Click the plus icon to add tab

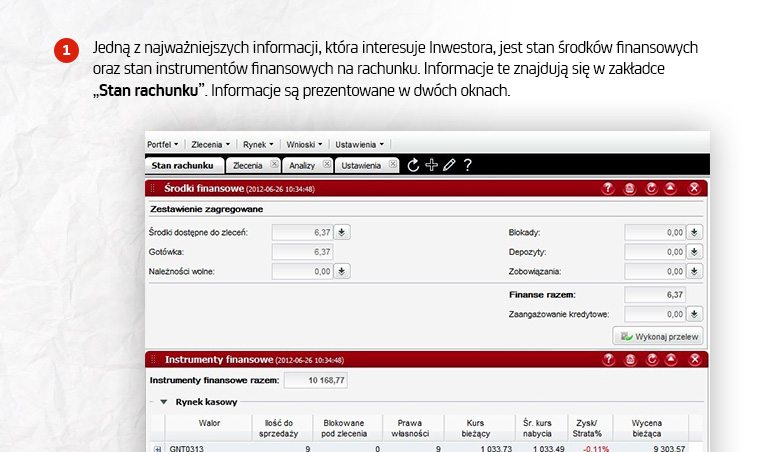point(431,165)
